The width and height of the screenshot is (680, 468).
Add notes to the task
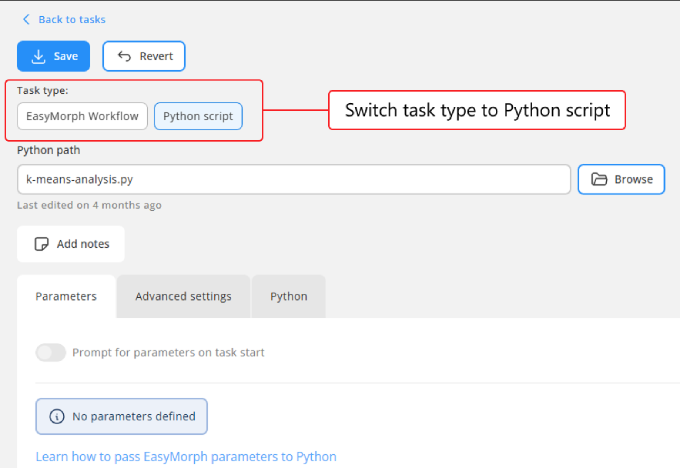71,244
